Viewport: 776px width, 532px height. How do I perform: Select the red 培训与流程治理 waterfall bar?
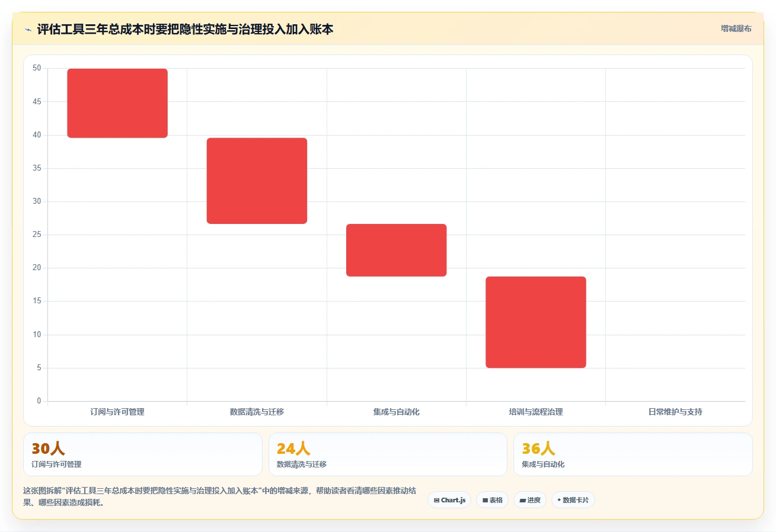(536, 322)
